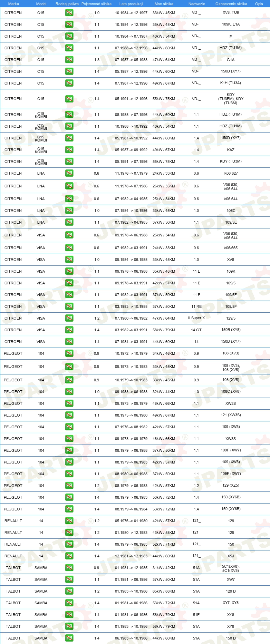Image resolution: width=270 pixels, height=644 pixels.
Task: Click production years '05.1976 -> 01.1980'
Action: [x=131, y=521]
